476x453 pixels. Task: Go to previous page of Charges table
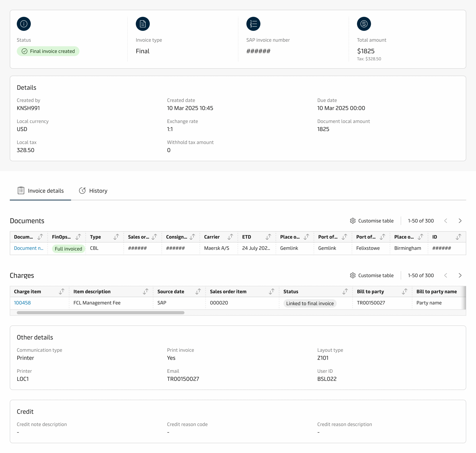pyautogui.click(x=446, y=275)
